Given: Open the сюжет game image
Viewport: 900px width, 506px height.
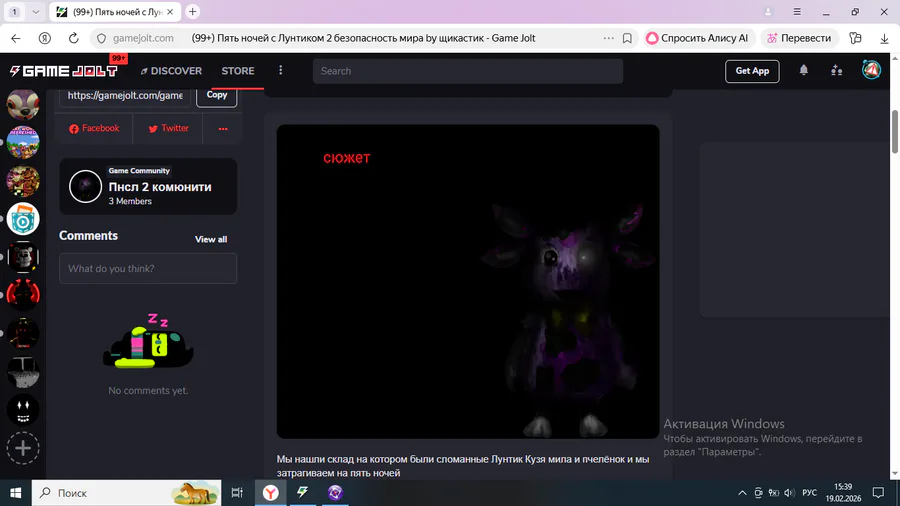Looking at the screenshot, I should point(468,282).
